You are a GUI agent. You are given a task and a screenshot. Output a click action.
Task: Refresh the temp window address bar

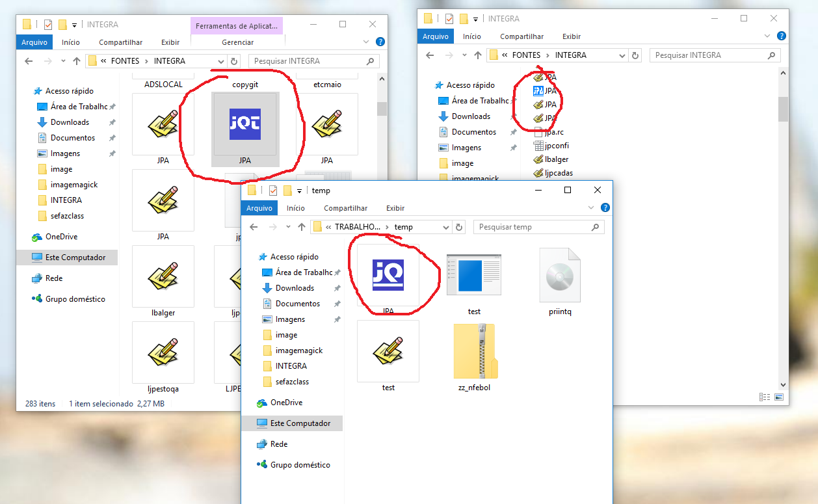tap(459, 227)
